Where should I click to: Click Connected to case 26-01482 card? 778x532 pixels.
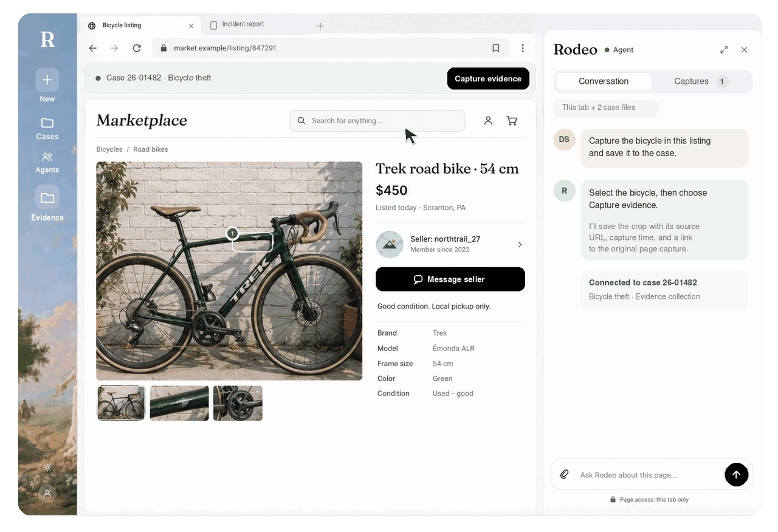click(x=664, y=290)
